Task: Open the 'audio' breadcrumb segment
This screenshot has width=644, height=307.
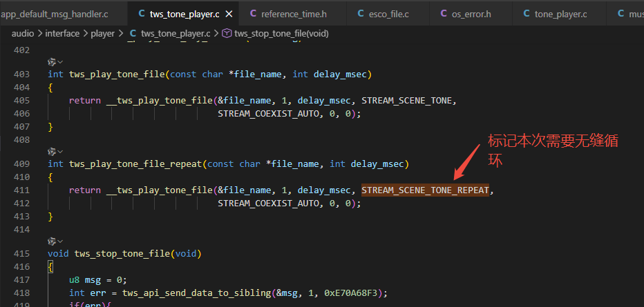Action: coord(23,34)
